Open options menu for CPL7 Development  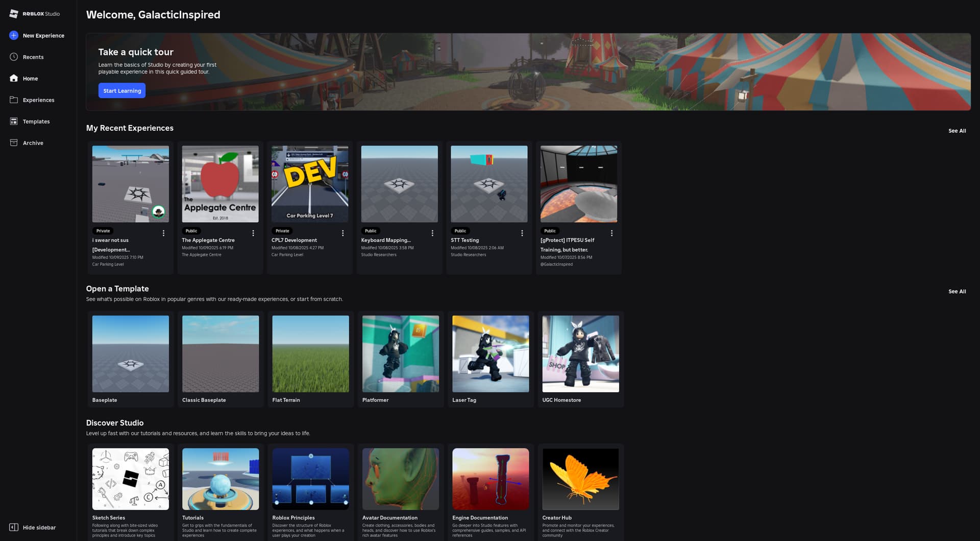click(x=342, y=232)
